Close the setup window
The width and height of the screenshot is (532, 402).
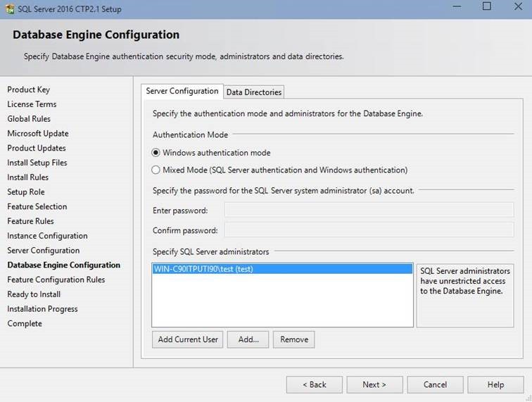(518, 6)
